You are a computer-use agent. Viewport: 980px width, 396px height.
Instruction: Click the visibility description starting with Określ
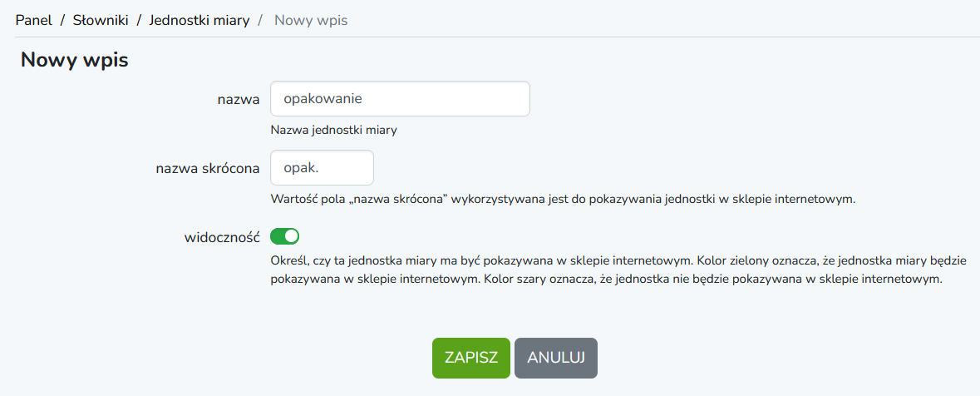(618, 269)
